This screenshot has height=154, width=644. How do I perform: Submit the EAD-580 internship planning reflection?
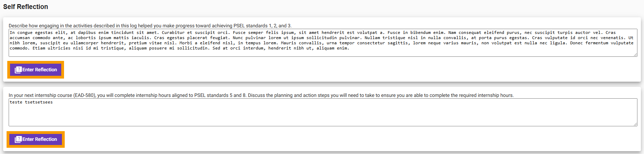point(36,139)
